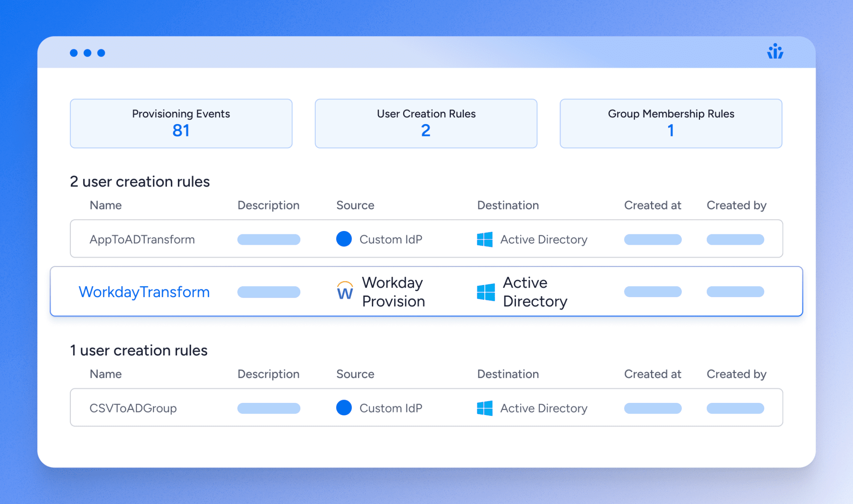
Task: Click Windows logo in WorkdayTransform row
Action: 486,292
